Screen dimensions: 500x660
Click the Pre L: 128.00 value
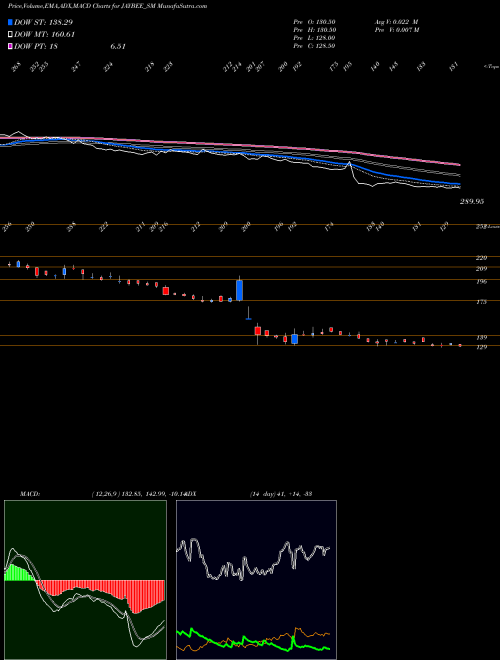point(314,38)
